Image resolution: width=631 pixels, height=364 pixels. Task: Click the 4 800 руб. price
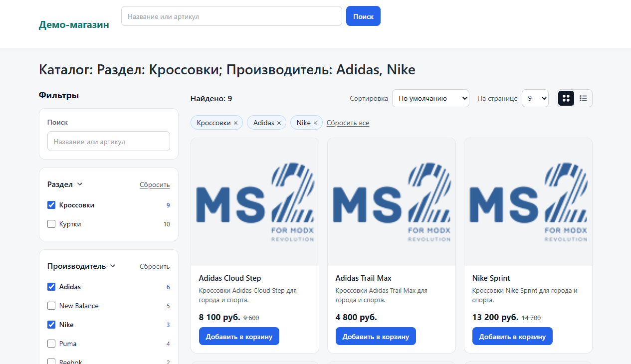(356, 318)
